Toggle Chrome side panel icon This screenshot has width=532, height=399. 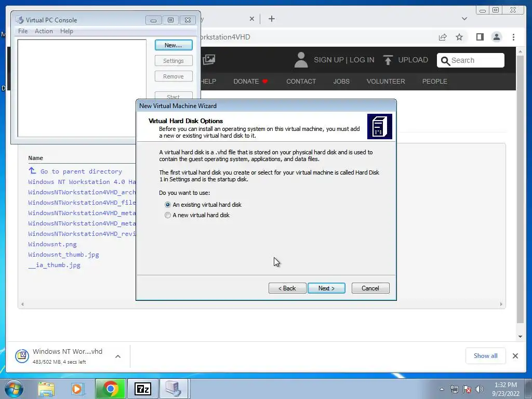480,37
